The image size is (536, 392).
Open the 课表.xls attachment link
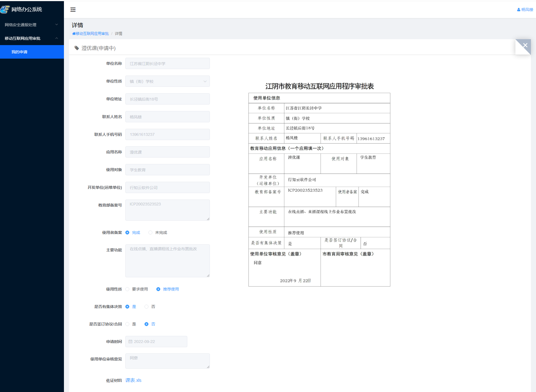click(133, 380)
